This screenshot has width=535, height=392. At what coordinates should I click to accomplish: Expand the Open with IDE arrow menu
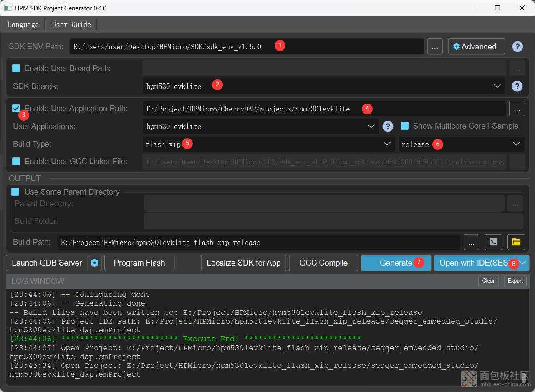[523, 263]
